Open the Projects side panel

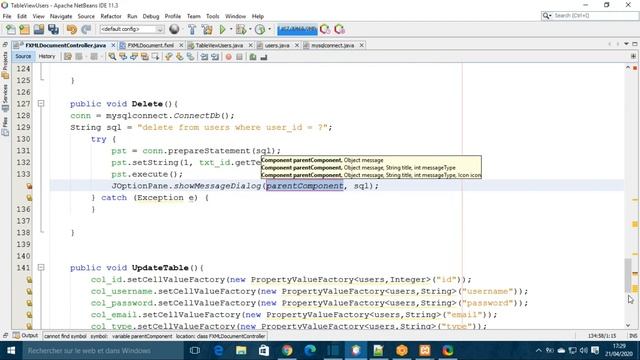pyautogui.click(x=5, y=64)
